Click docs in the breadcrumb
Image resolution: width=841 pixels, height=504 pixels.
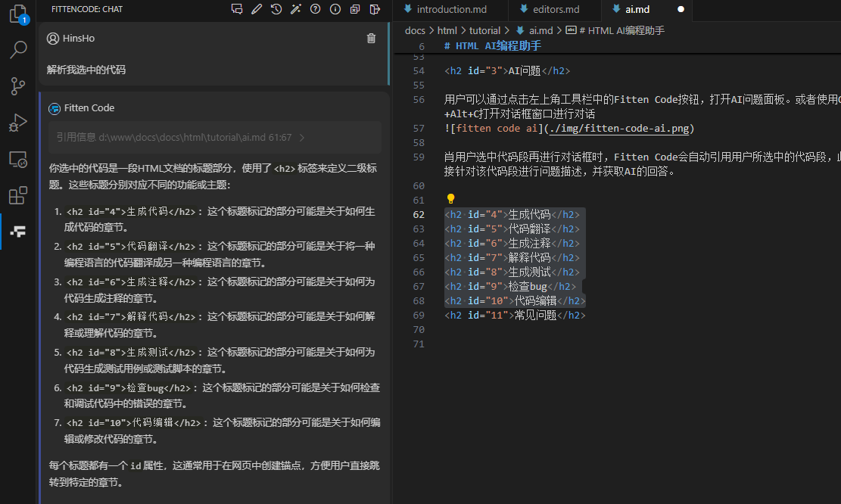415,30
